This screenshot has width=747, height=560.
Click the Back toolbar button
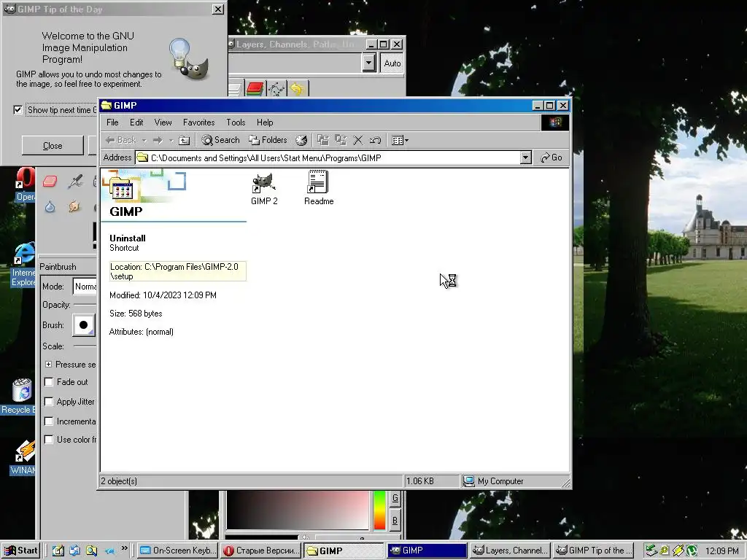(120, 140)
